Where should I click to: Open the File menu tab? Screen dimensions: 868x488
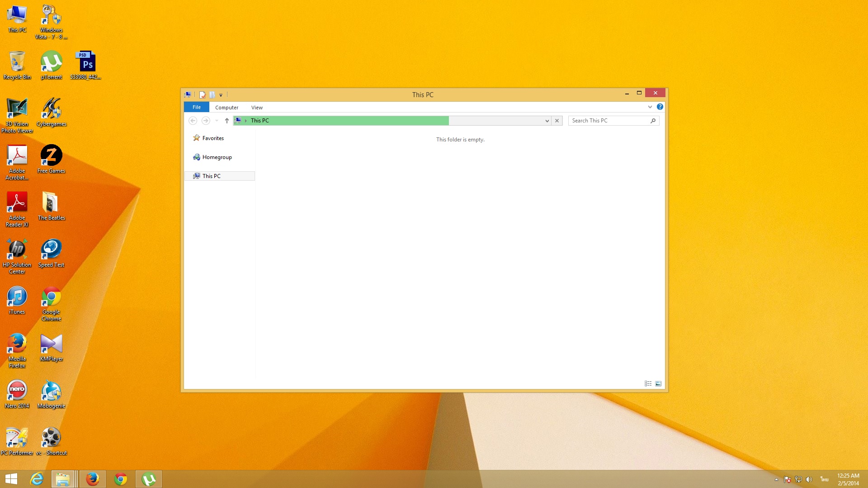[196, 107]
